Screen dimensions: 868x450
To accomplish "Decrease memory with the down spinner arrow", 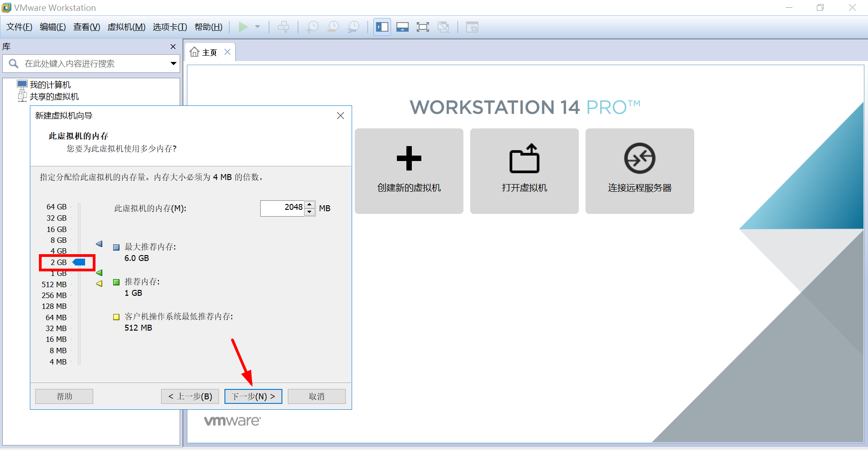I will tap(310, 212).
